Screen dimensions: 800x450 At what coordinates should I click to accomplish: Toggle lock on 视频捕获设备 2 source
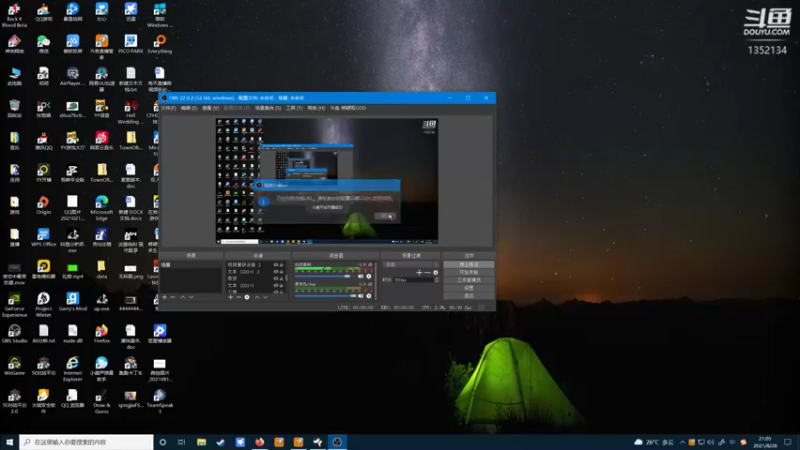click(x=281, y=265)
